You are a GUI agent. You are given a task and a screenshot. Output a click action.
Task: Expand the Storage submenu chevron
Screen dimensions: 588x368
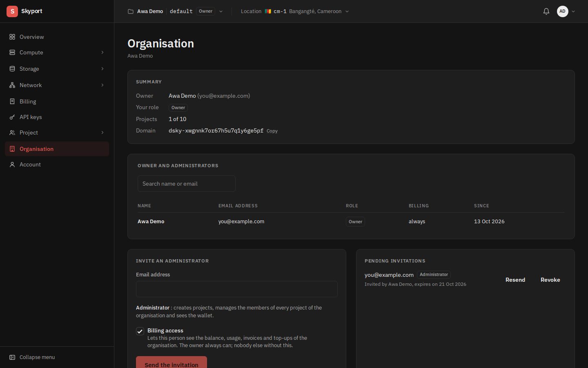(102, 69)
